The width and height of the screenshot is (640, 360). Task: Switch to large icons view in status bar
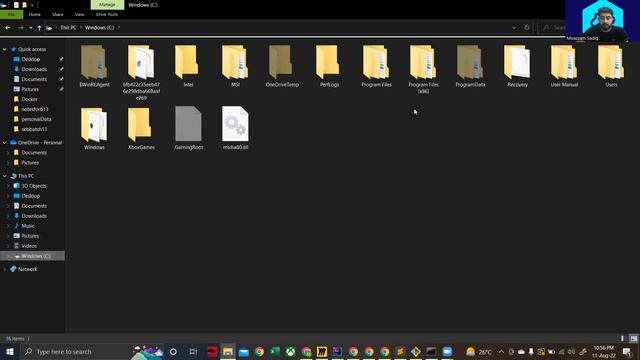633,338
